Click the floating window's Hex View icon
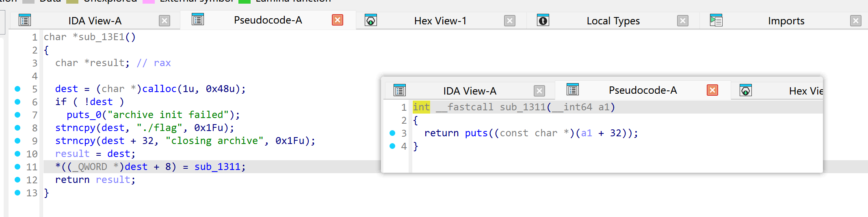 746,90
